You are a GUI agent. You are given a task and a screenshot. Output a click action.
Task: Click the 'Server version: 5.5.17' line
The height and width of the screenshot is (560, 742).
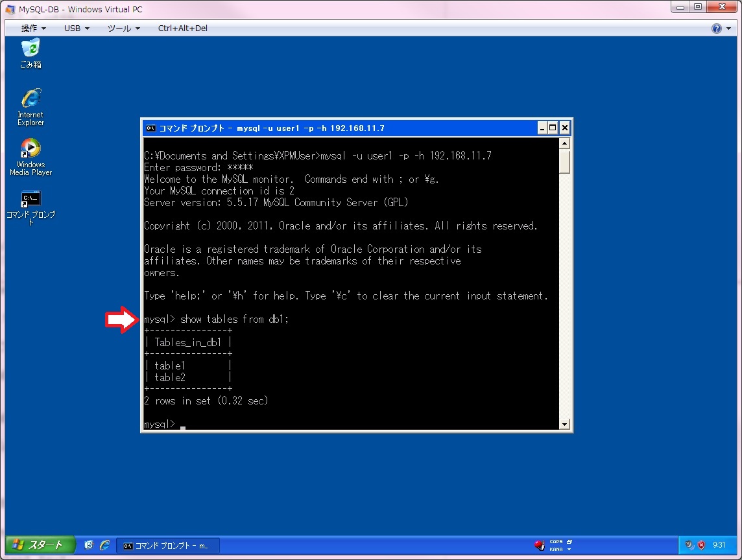pyautogui.click(x=276, y=202)
